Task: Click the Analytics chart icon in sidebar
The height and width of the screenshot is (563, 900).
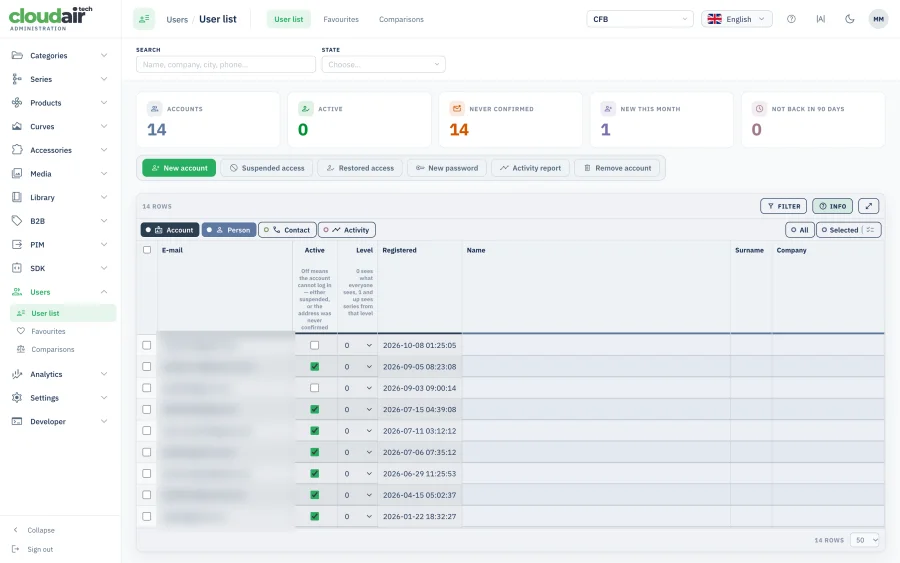Action: click(17, 374)
